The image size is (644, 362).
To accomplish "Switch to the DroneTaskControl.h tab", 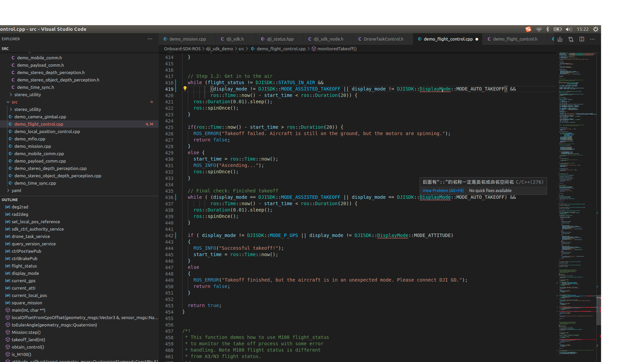I will coord(383,39).
